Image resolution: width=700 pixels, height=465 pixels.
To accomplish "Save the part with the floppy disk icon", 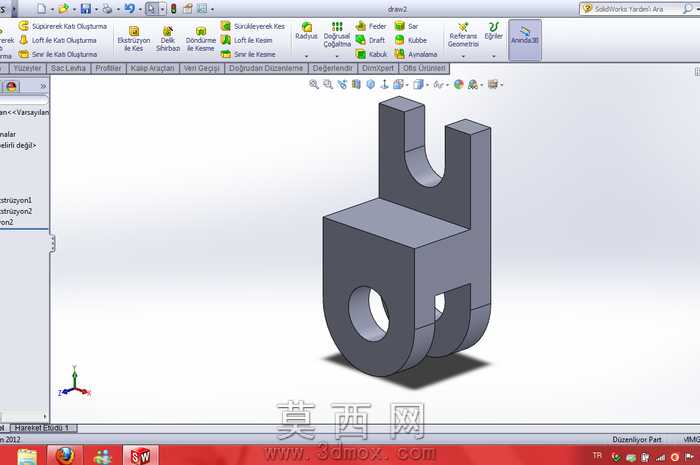I will point(86,8).
